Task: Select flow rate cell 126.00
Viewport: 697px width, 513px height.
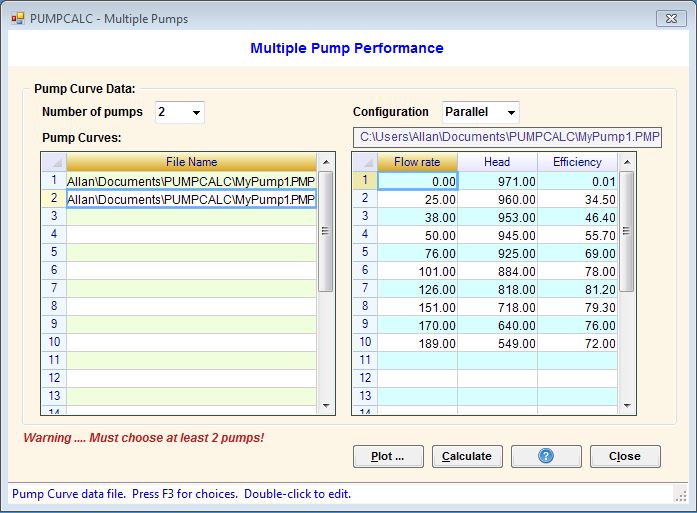Action: tap(417, 289)
